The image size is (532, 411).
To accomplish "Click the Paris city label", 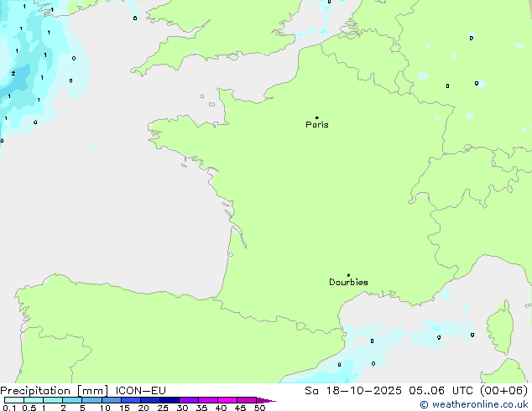I will point(317,125).
